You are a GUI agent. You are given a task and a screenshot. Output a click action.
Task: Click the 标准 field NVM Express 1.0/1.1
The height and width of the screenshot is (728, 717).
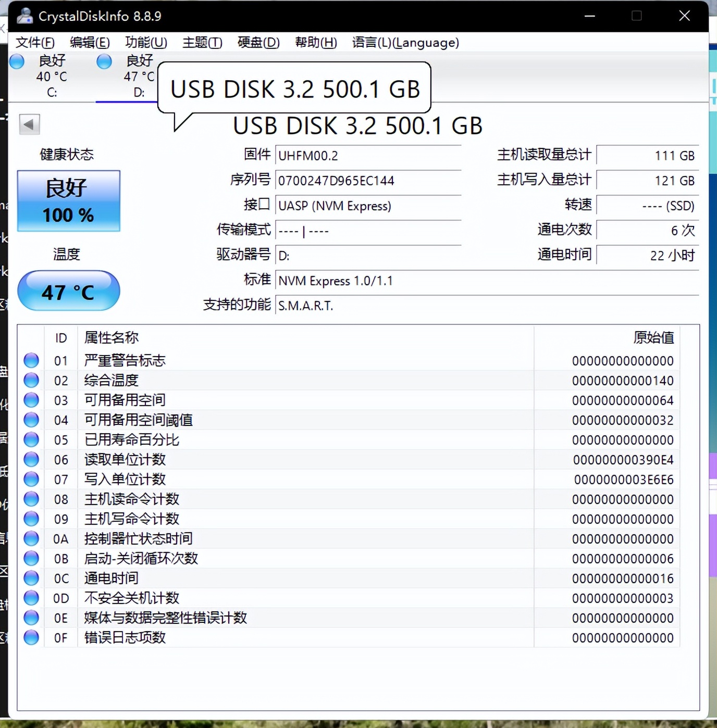tap(487, 281)
